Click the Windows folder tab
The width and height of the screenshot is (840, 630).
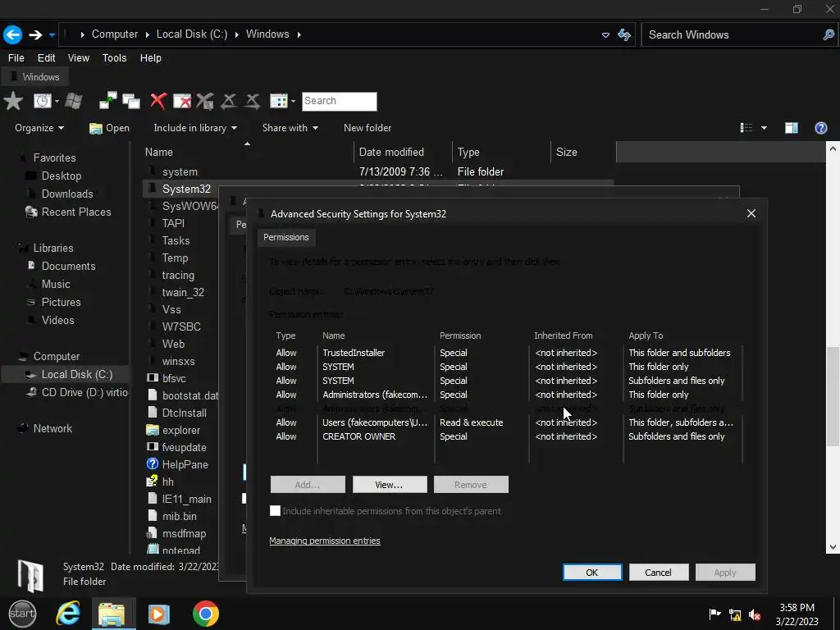pos(35,77)
